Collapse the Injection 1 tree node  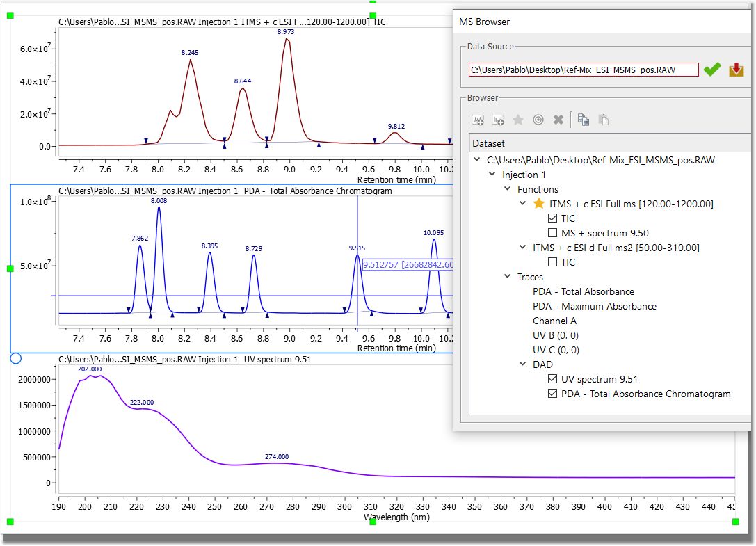[492, 174]
